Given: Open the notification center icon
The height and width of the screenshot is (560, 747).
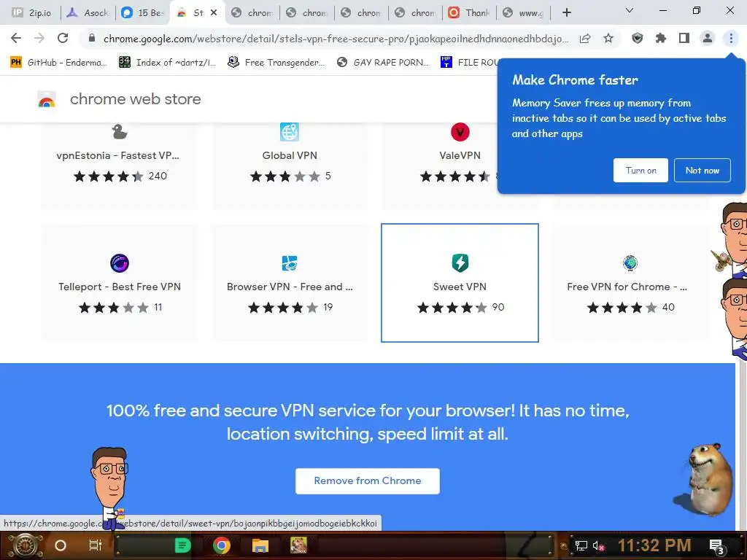Looking at the screenshot, I should pyautogui.click(x=717, y=546).
